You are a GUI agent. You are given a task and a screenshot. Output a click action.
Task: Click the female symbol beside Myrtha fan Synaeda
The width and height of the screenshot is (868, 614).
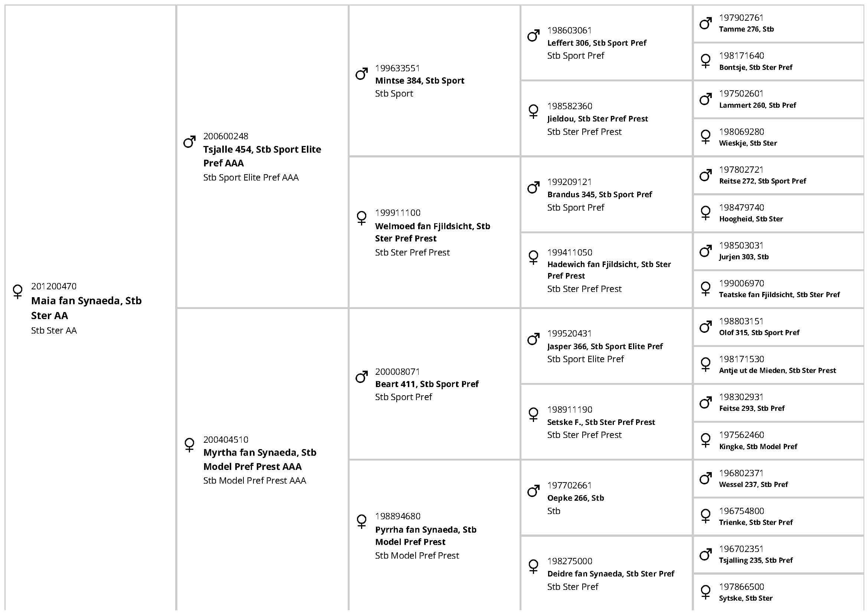[x=189, y=445]
